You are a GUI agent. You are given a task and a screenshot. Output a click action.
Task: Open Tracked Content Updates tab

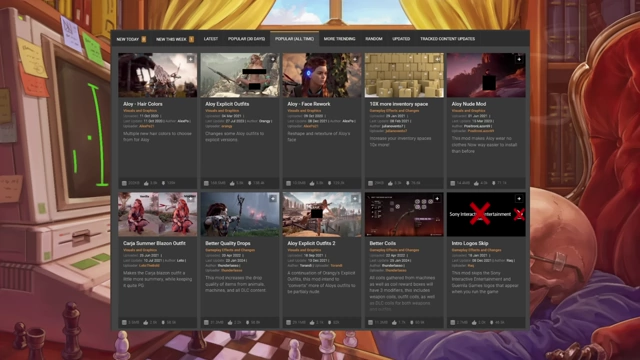(x=447, y=39)
